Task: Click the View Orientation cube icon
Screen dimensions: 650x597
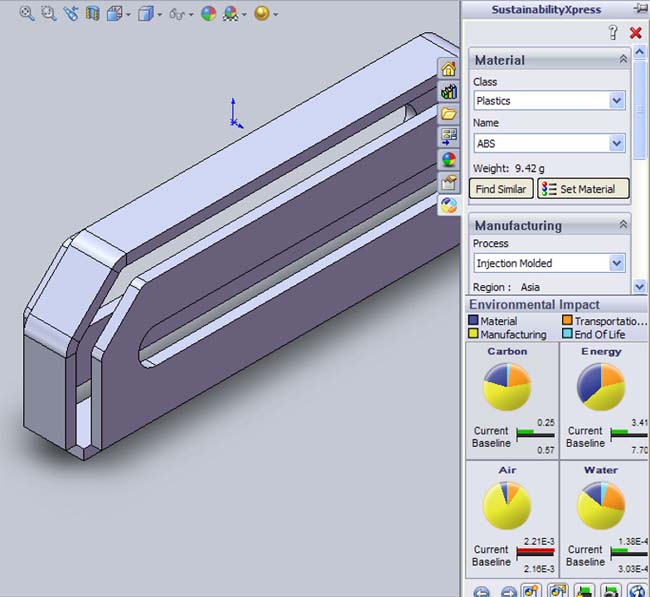Action: [114, 14]
